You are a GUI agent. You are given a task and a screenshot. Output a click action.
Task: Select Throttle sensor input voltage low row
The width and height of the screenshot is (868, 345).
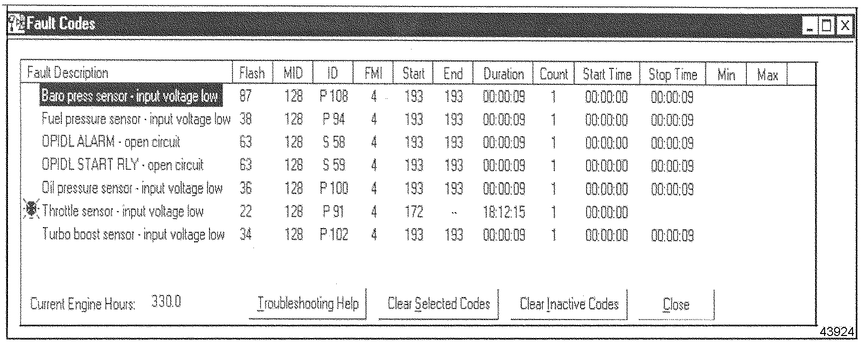123,212
